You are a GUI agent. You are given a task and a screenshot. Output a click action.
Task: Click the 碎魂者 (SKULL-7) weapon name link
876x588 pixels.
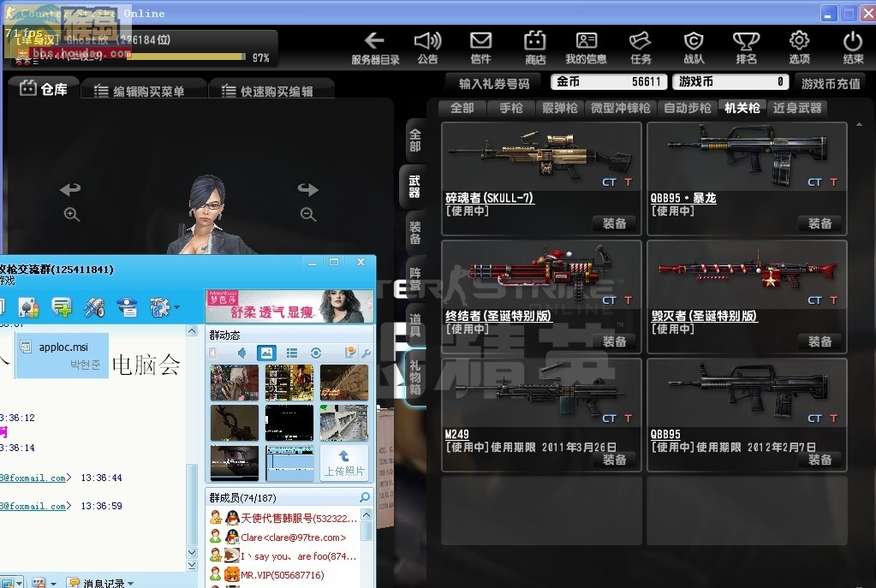tap(490, 198)
